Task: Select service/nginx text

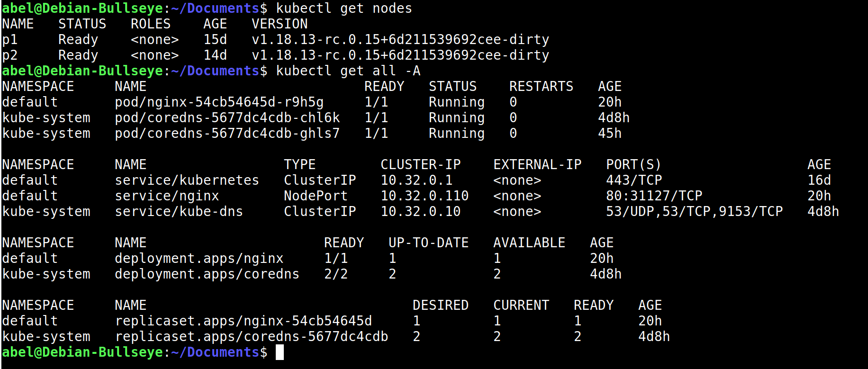Action: pos(167,196)
